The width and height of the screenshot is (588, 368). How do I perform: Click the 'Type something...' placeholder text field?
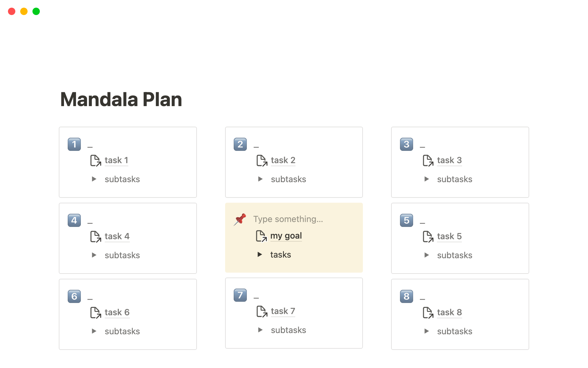click(288, 219)
